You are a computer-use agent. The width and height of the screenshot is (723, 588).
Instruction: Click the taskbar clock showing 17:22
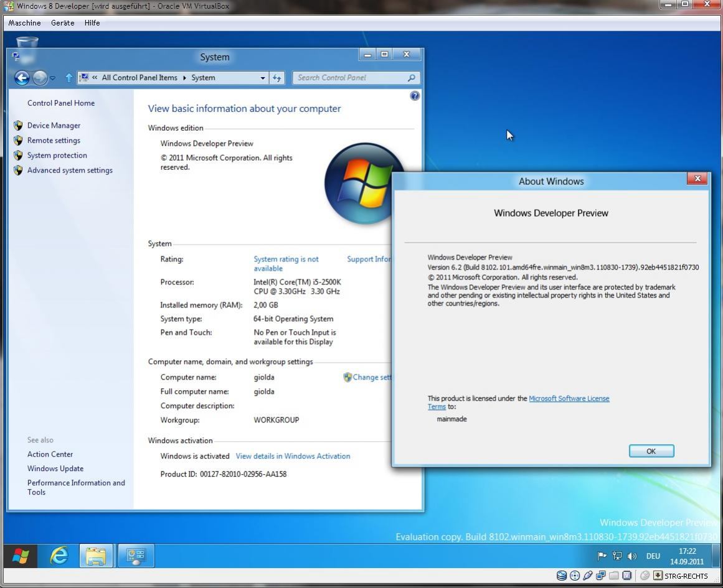(687, 556)
